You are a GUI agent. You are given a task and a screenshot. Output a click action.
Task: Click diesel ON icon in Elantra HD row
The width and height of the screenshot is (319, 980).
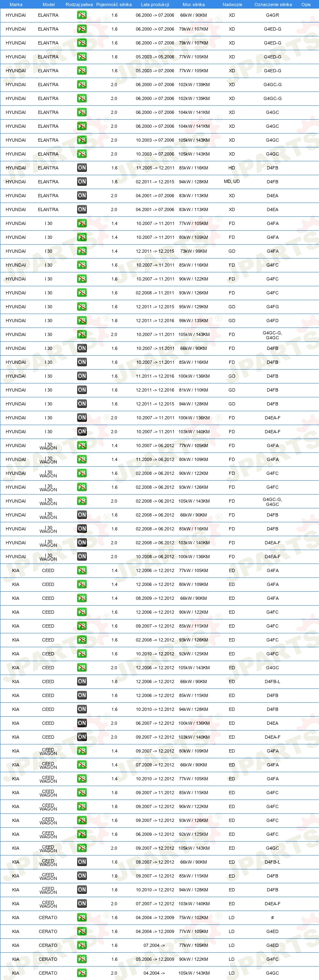tap(82, 168)
